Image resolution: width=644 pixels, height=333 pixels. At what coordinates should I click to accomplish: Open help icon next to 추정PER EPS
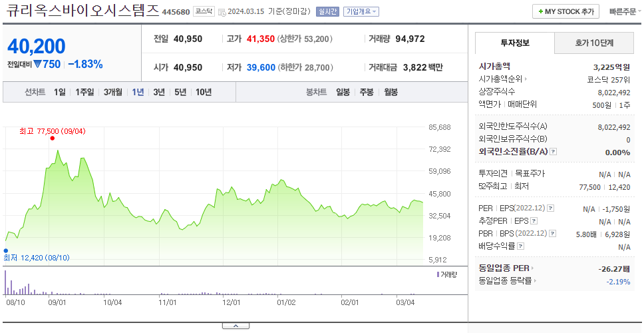(534, 221)
